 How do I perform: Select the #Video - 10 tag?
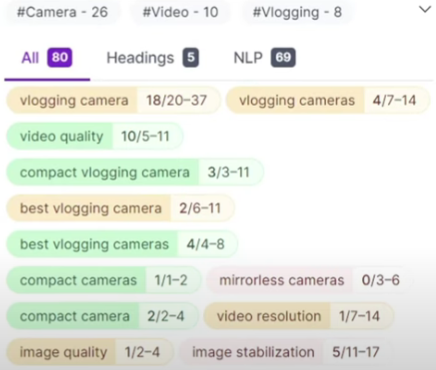pos(180,12)
